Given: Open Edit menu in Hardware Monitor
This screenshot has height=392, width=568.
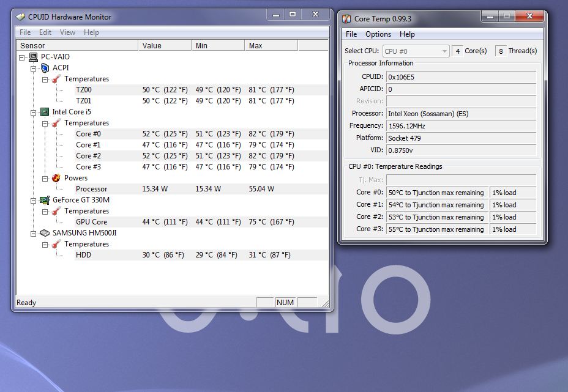Looking at the screenshot, I should point(45,32).
